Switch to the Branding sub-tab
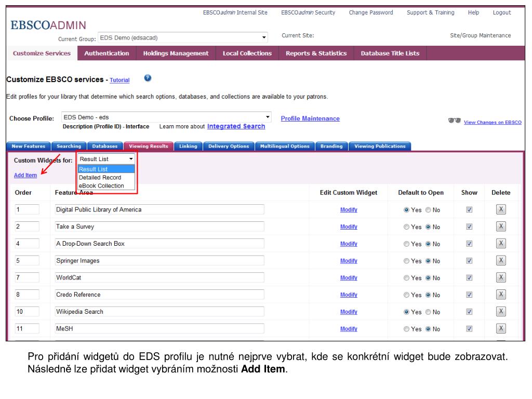532x399 pixels. tap(331, 146)
